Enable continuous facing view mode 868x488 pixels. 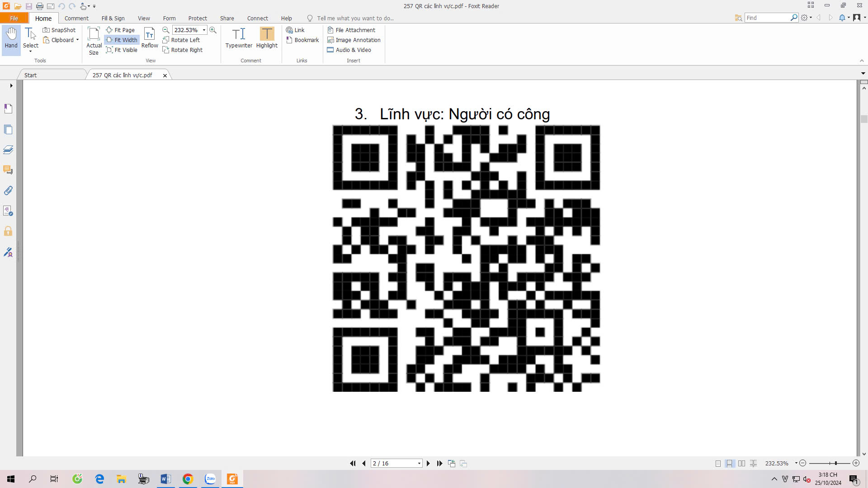pos(753,463)
